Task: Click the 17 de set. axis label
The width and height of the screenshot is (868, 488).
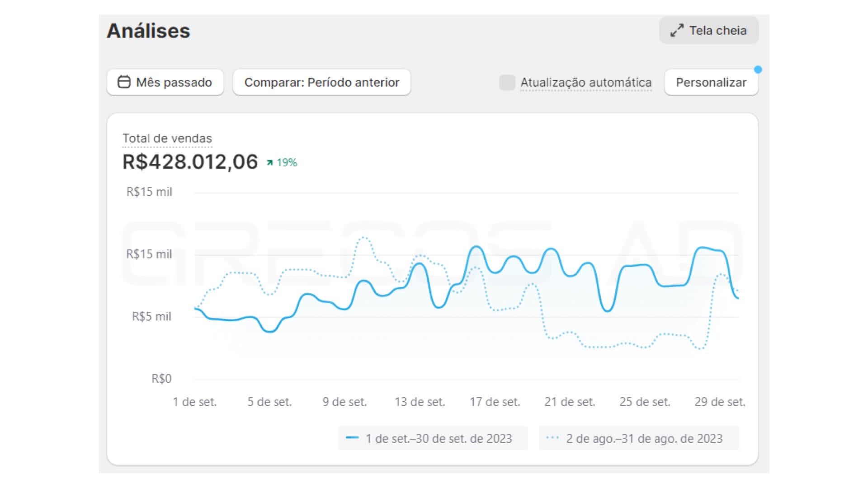Action: coord(495,402)
